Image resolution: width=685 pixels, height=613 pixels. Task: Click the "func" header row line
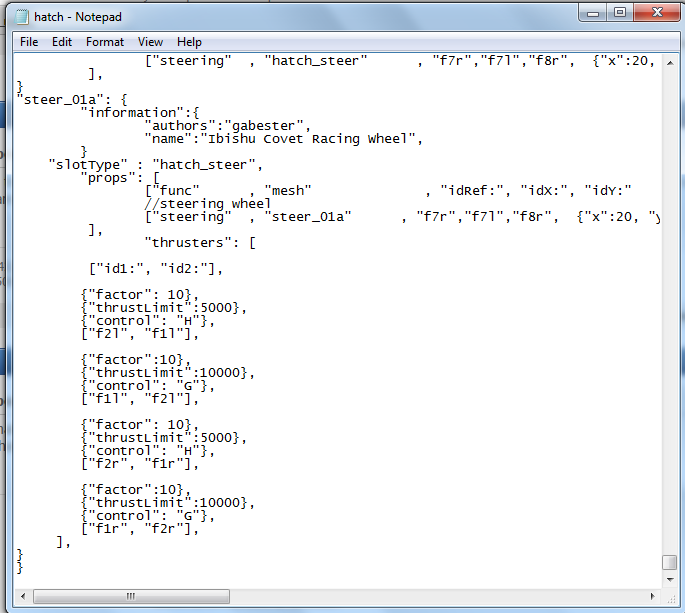click(388, 190)
